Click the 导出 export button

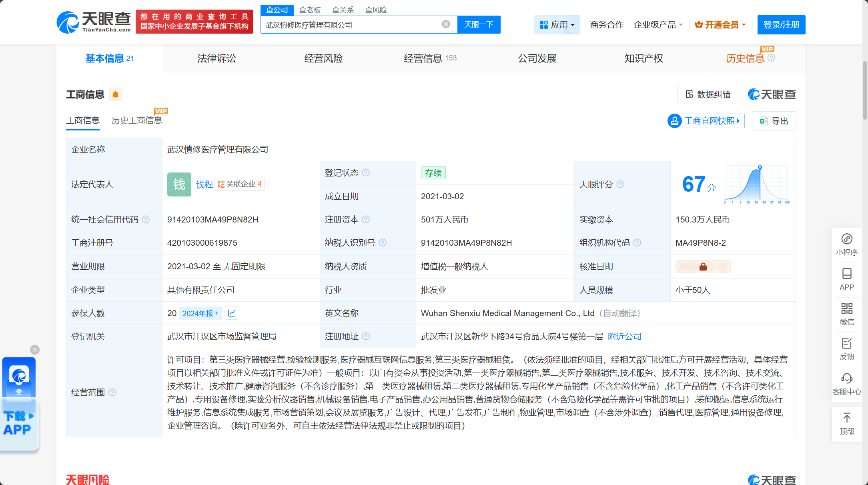[x=774, y=121]
